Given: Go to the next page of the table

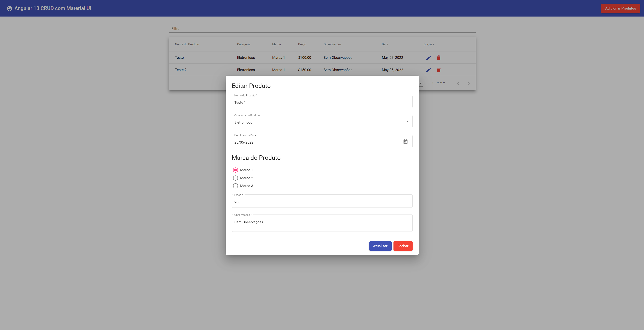Looking at the screenshot, I should pyautogui.click(x=468, y=83).
